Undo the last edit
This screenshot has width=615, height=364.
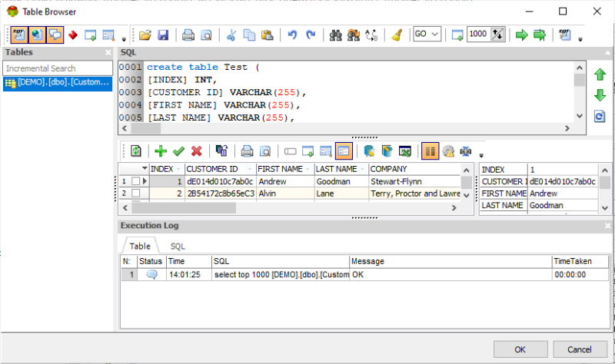click(x=292, y=35)
